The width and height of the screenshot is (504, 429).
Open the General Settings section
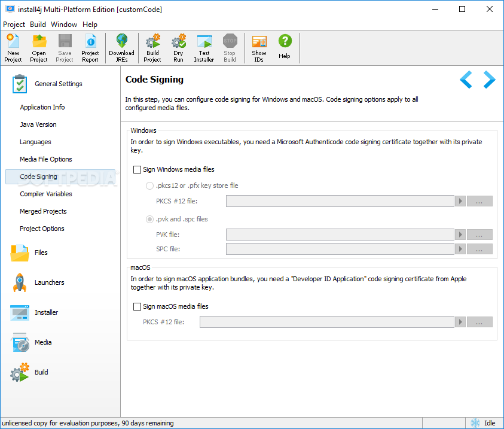(x=47, y=84)
